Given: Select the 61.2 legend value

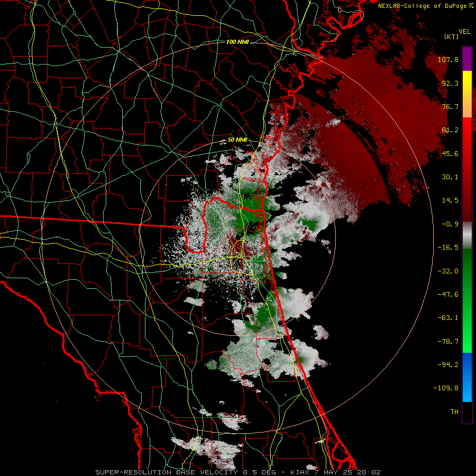Looking at the screenshot, I should 450,130.
